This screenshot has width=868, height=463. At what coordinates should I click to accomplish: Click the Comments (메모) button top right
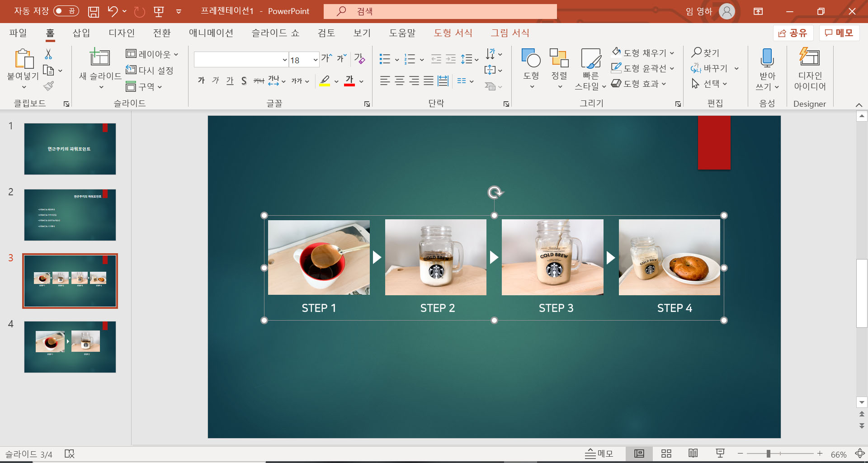pos(839,33)
